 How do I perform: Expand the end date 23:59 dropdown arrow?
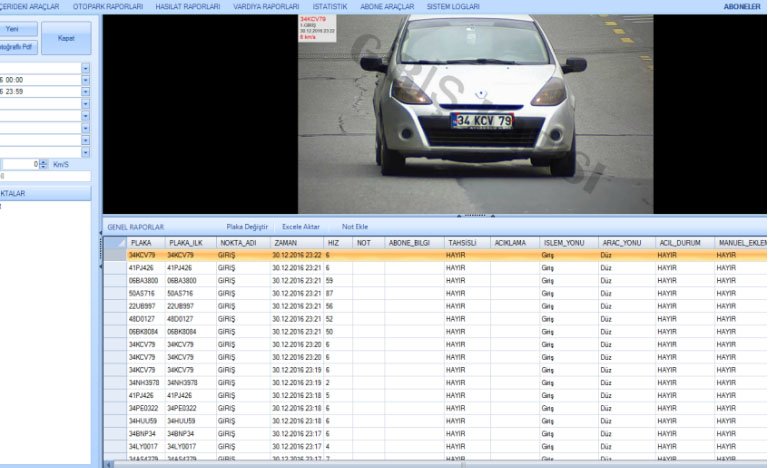coord(86,91)
